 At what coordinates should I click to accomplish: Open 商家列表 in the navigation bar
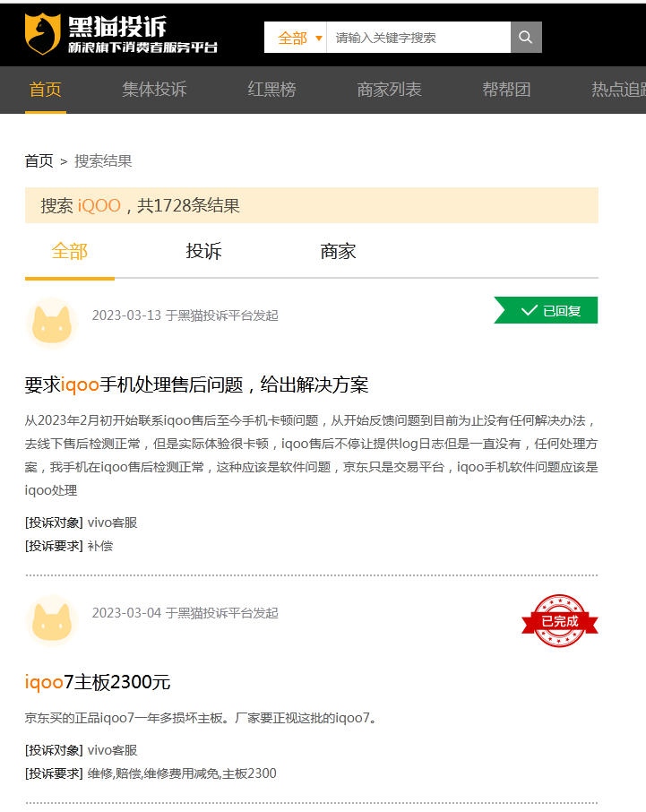[389, 90]
